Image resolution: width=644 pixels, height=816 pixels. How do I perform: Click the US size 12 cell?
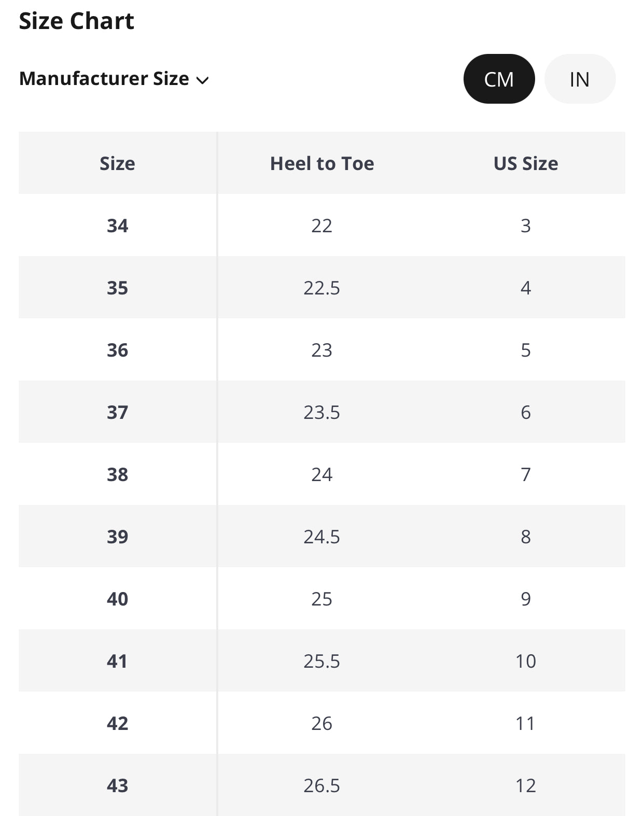[525, 785]
